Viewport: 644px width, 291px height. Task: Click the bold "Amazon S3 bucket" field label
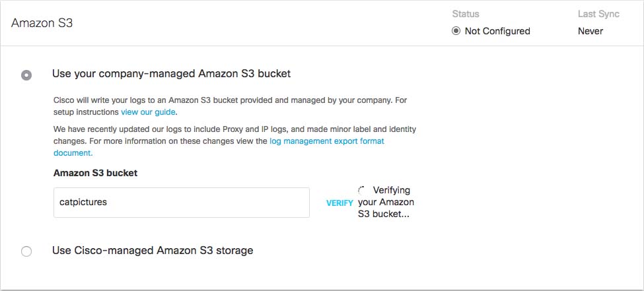(95, 173)
